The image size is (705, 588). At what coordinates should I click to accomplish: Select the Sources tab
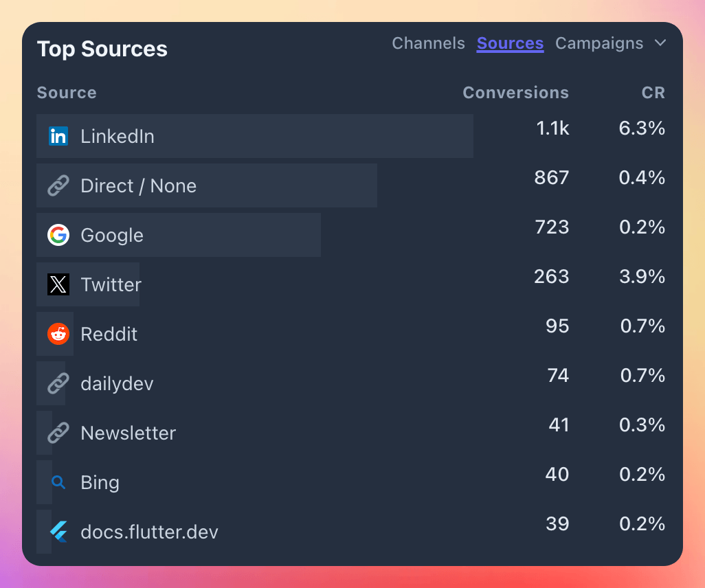pos(510,43)
